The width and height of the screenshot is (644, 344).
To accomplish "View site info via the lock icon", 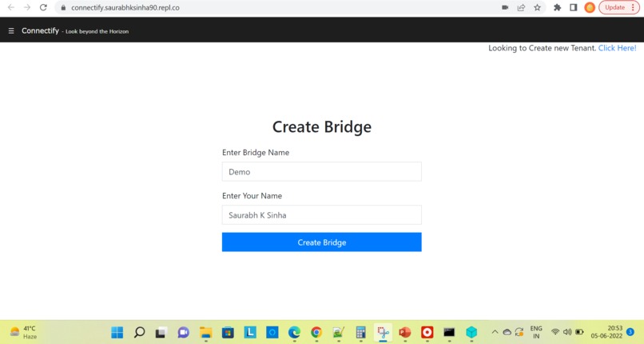I will pos(63,7).
